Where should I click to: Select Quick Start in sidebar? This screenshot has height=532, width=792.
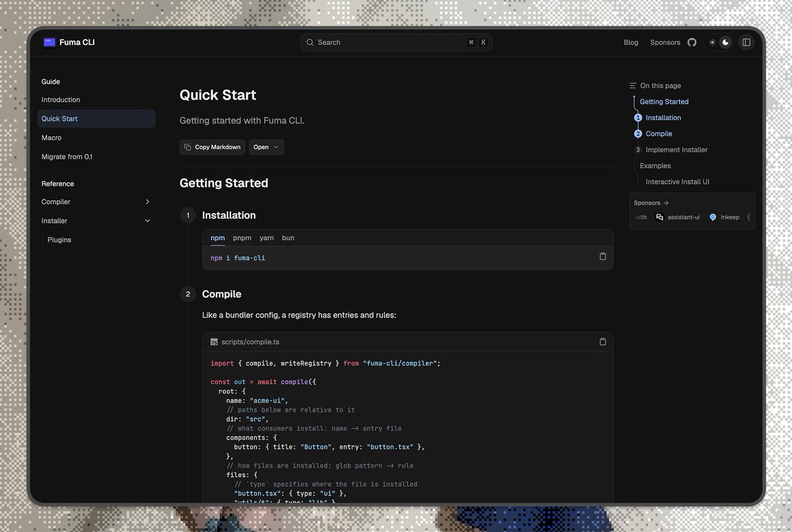(x=96, y=119)
